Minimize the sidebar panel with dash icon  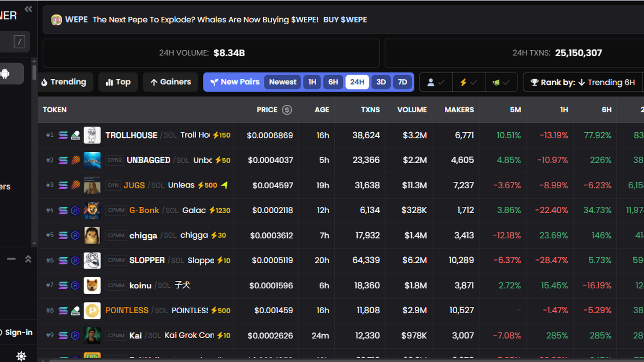coord(11,259)
